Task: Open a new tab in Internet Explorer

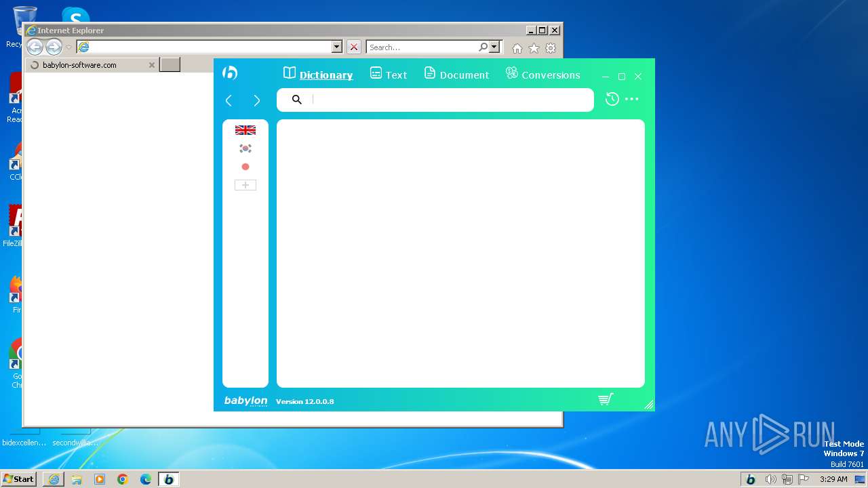Action: pyautogui.click(x=170, y=65)
